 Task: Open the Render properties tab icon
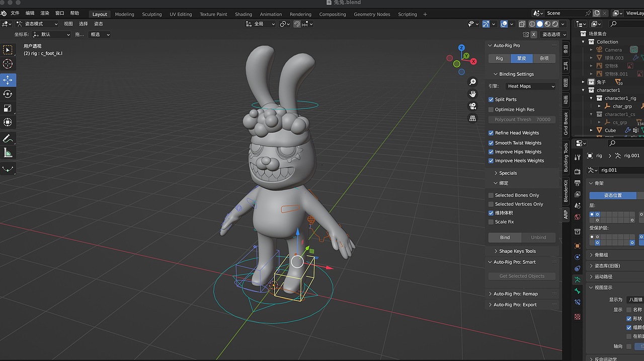pyautogui.click(x=578, y=172)
